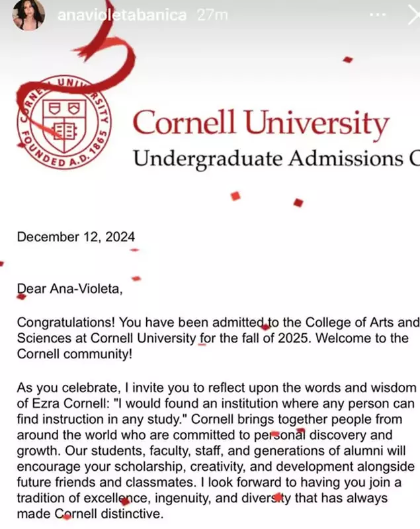Click the confetti square under Undergraduate Admissions
The height and width of the screenshot is (529, 420).
(298, 202)
